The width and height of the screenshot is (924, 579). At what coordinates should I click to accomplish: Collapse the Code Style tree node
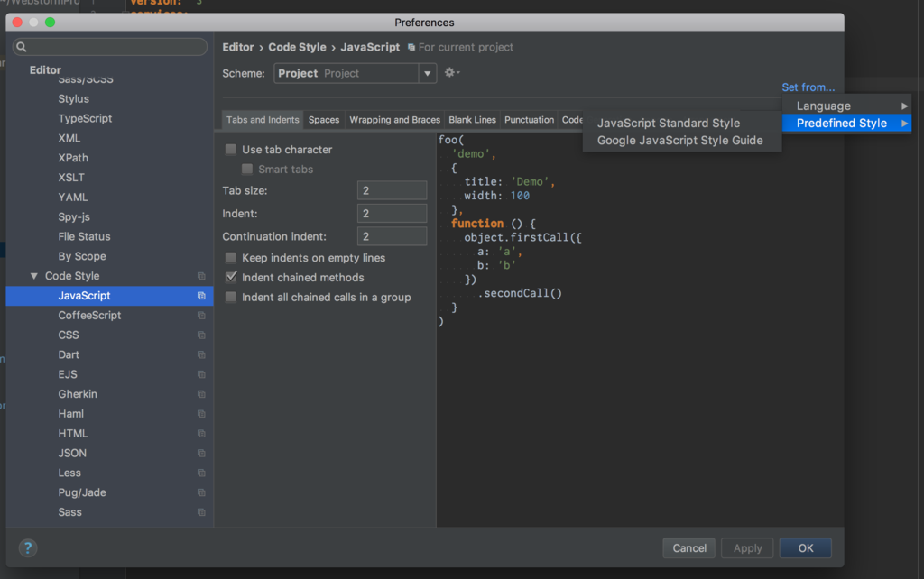[33, 276]
